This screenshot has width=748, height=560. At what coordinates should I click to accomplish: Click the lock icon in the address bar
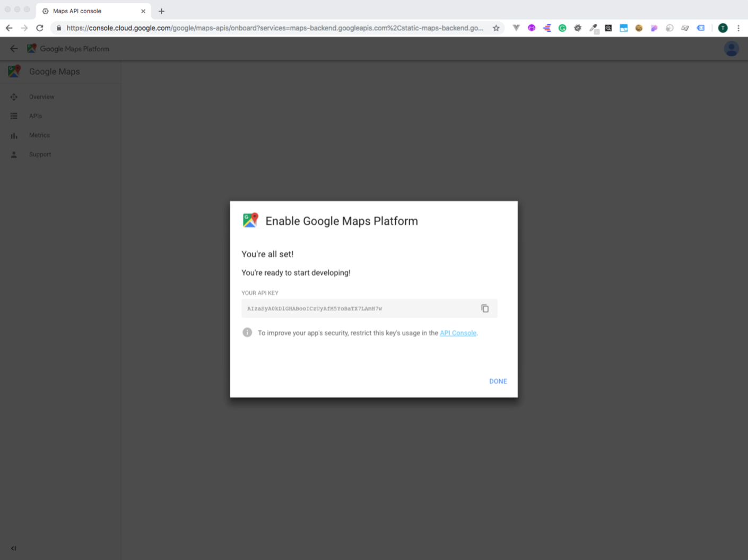click(59, 28)
